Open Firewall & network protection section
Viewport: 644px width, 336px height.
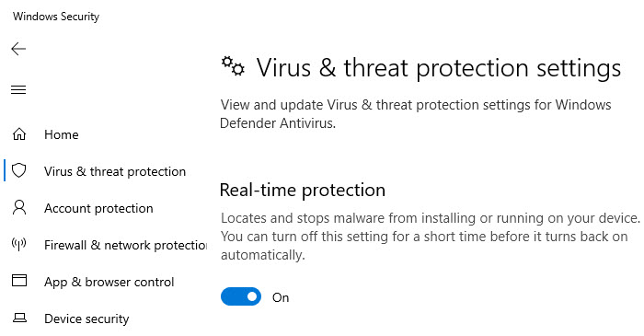[x=126, y=245]
